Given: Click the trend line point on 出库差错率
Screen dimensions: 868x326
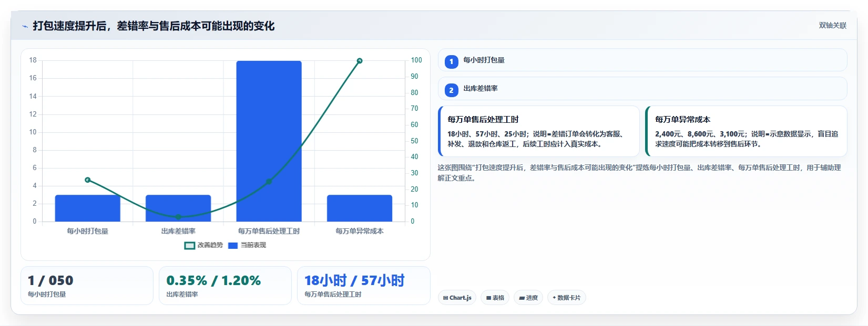Looking at the screenshot, I should pos(178,217).
